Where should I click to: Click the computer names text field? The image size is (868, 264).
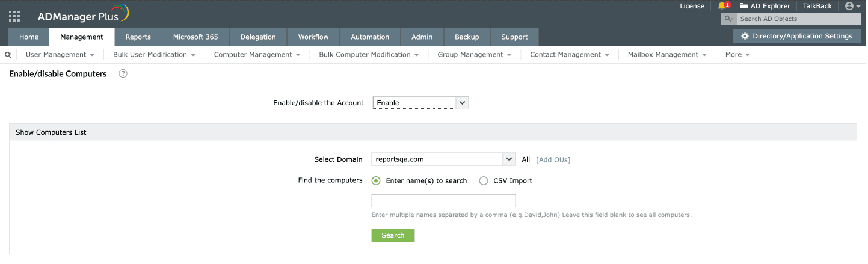click(443, 201)
